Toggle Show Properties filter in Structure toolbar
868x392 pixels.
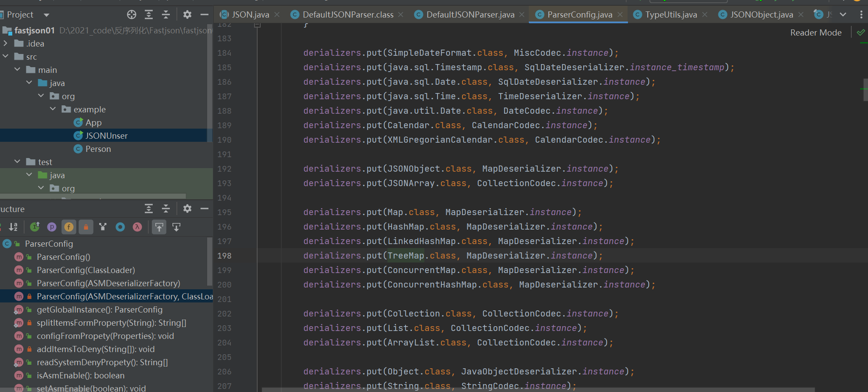pos(52,227)
